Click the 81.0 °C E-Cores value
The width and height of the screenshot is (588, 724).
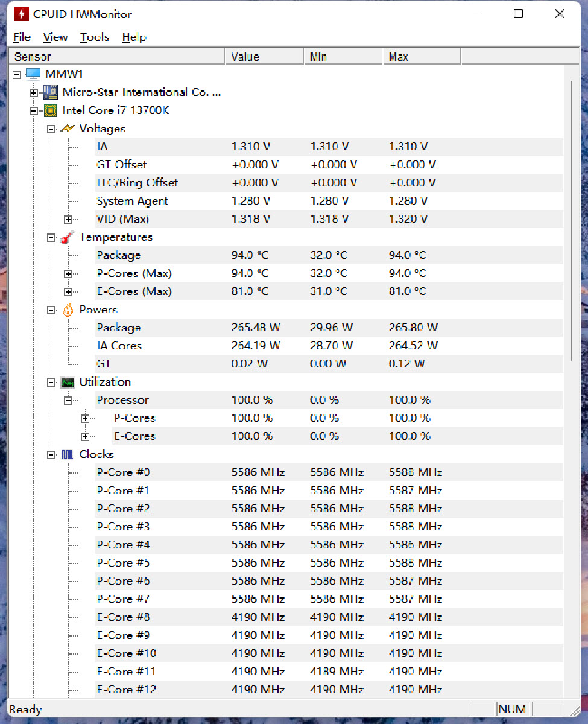point(250,291)
